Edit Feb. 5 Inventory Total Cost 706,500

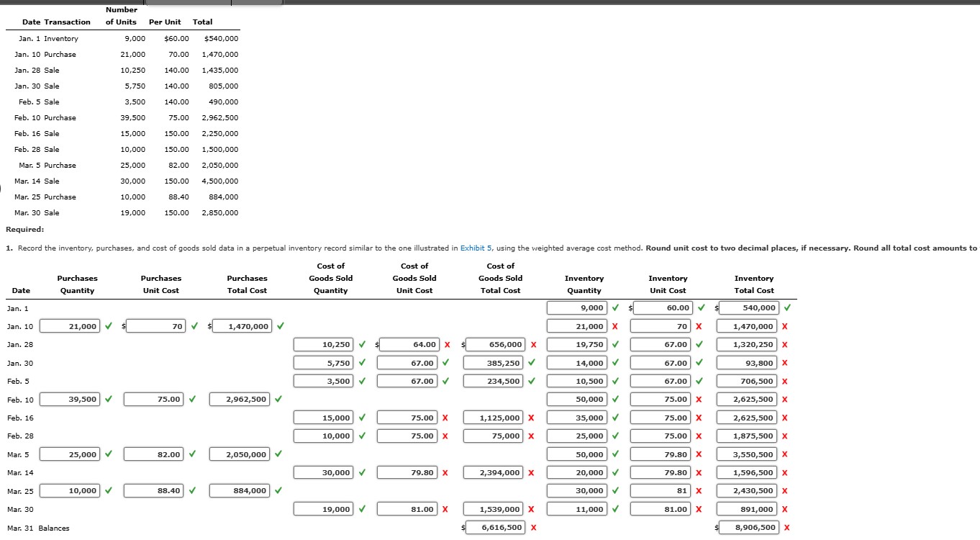pos(748,381)
